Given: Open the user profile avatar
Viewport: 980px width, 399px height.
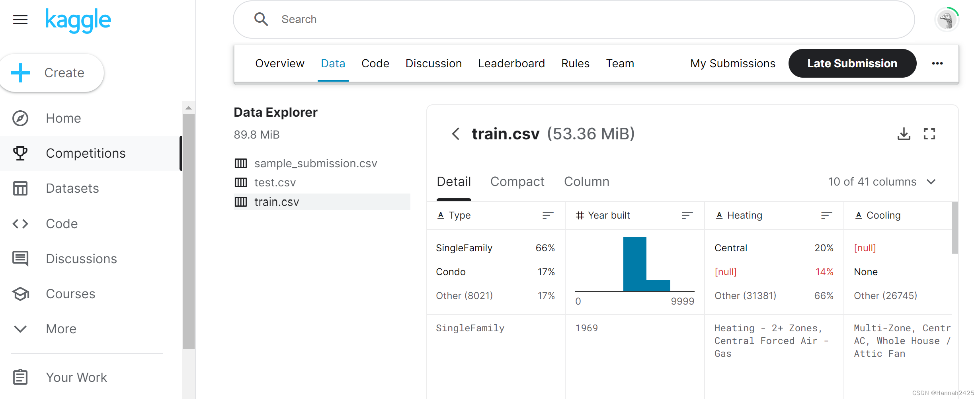Looking at the screenshot, I should (947, 20).
